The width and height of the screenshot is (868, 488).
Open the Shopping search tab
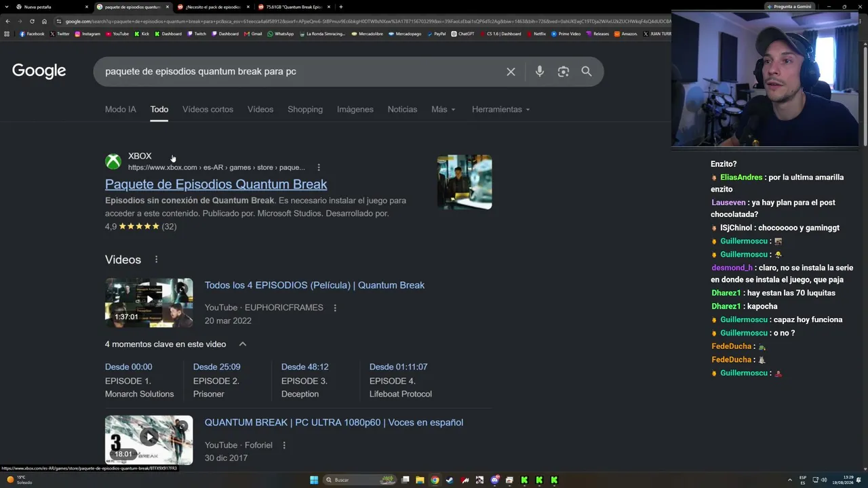(x=305, y=109)
